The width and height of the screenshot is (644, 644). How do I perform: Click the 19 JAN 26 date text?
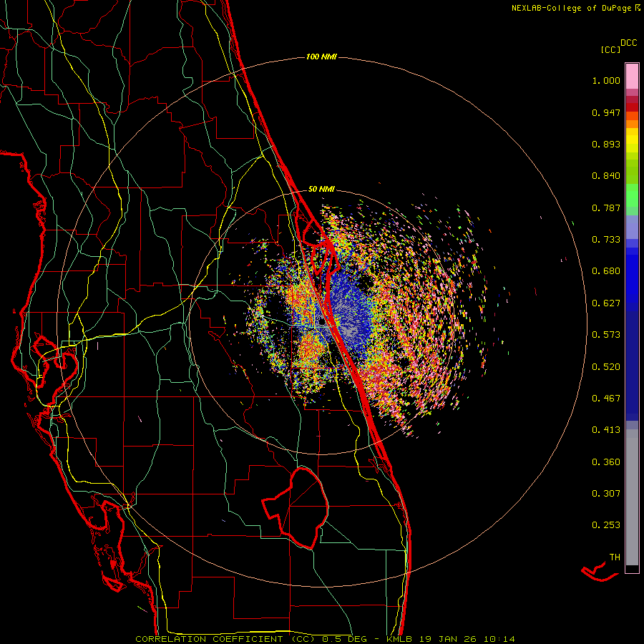coord(447,639)
